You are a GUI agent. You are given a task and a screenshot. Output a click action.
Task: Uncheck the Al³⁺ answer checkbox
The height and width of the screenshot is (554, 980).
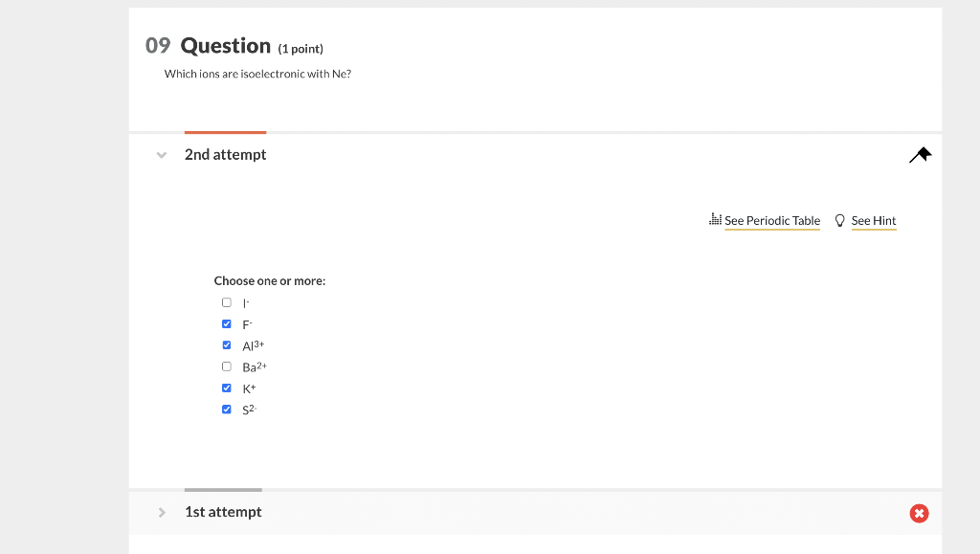226,344
